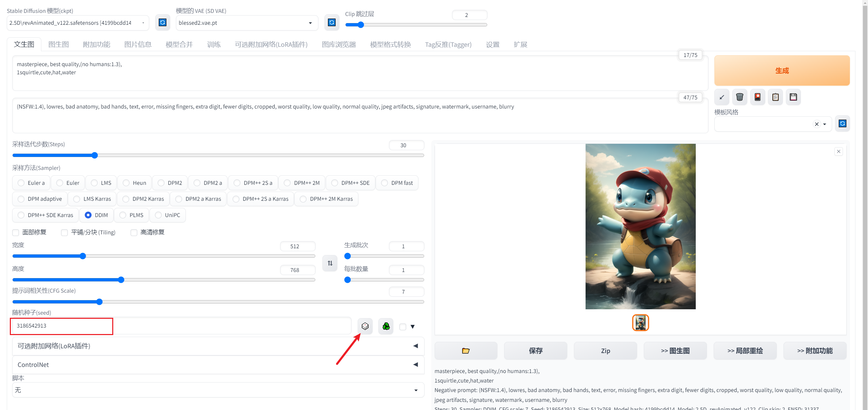Open the Stable Diffusion checkpoint dropdown
This screenshot has width=868, height=410.
(x=78, y=23)
